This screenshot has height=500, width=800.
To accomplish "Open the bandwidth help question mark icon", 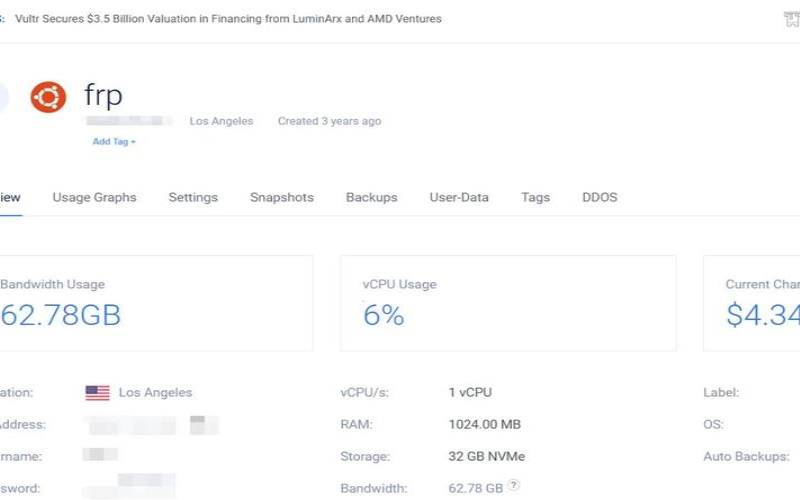I will coord(514,485).
